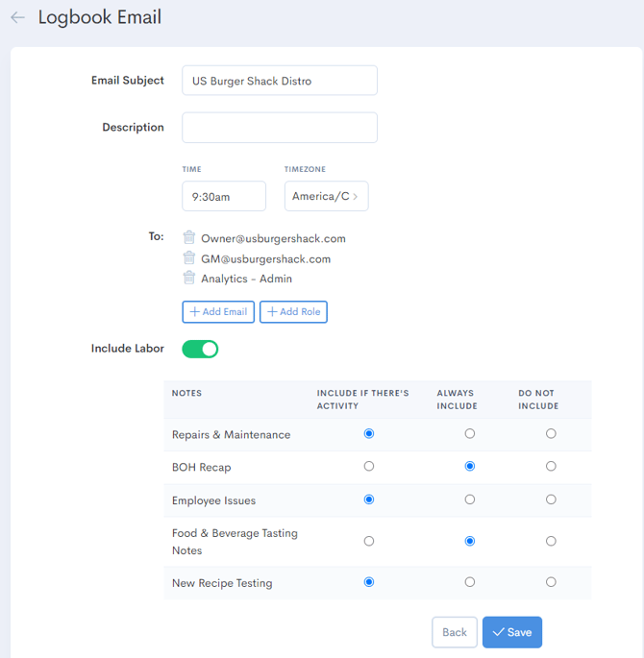The width and height of the screenshot is (644, 658).
Task: Remove Analytics - Admin role with trash icon
Action: point(189,279)
